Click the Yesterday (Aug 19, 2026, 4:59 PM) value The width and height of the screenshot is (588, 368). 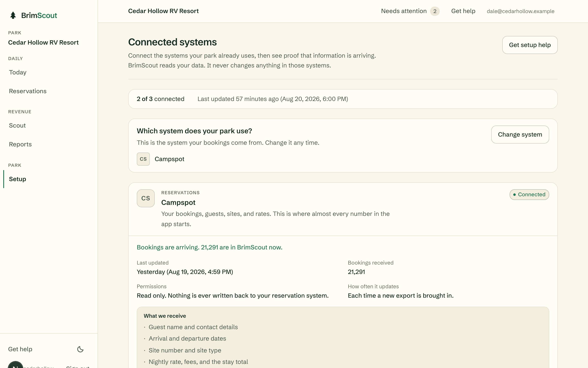click(x=185, y=272)
